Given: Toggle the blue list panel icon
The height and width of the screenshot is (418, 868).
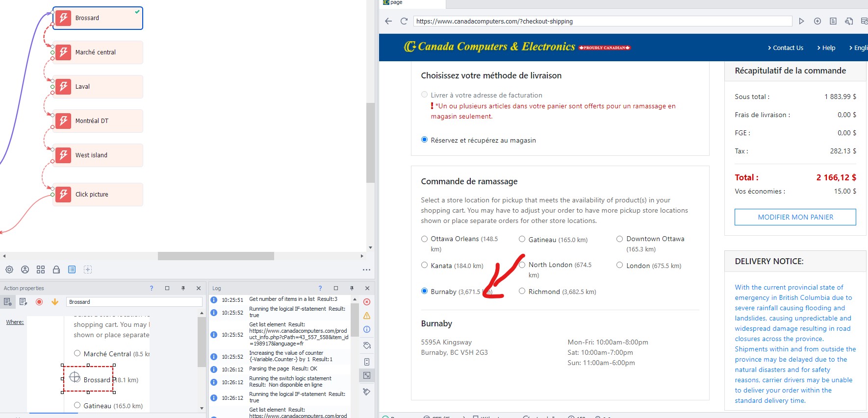Looking at the screenshot, I should click(x=72, y=270).
